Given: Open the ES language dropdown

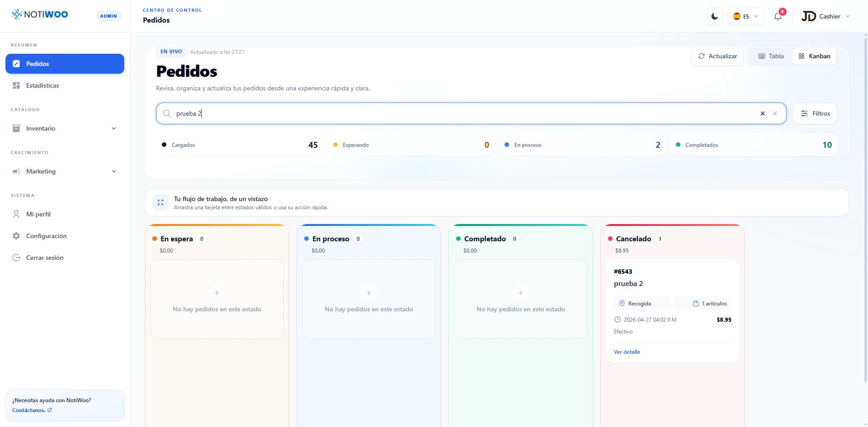Looking at the screenshot, I should tap(746, 16).
